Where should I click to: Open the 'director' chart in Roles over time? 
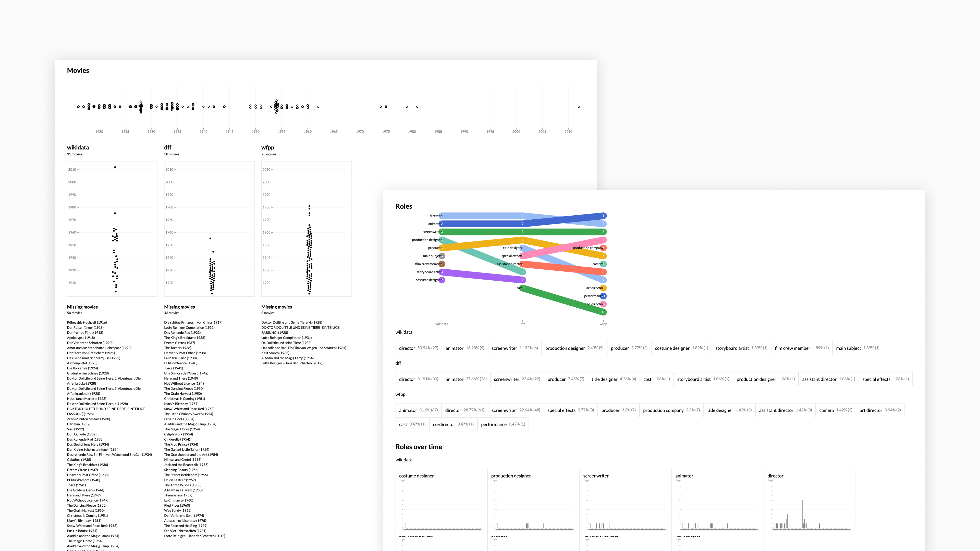810,498
